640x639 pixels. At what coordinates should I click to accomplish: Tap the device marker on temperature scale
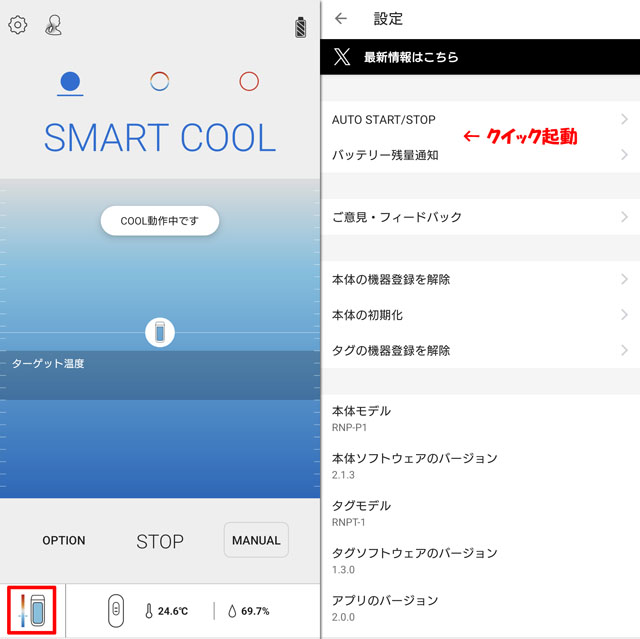(160, 333)
